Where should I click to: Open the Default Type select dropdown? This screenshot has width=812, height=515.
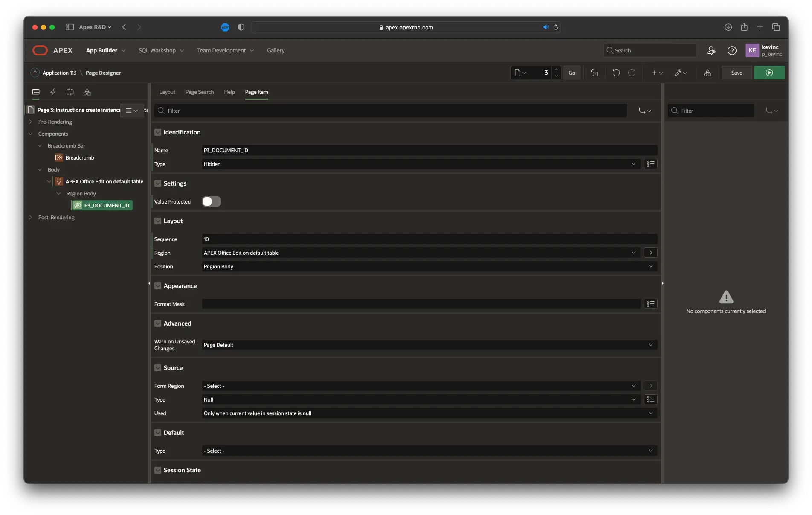429,451
